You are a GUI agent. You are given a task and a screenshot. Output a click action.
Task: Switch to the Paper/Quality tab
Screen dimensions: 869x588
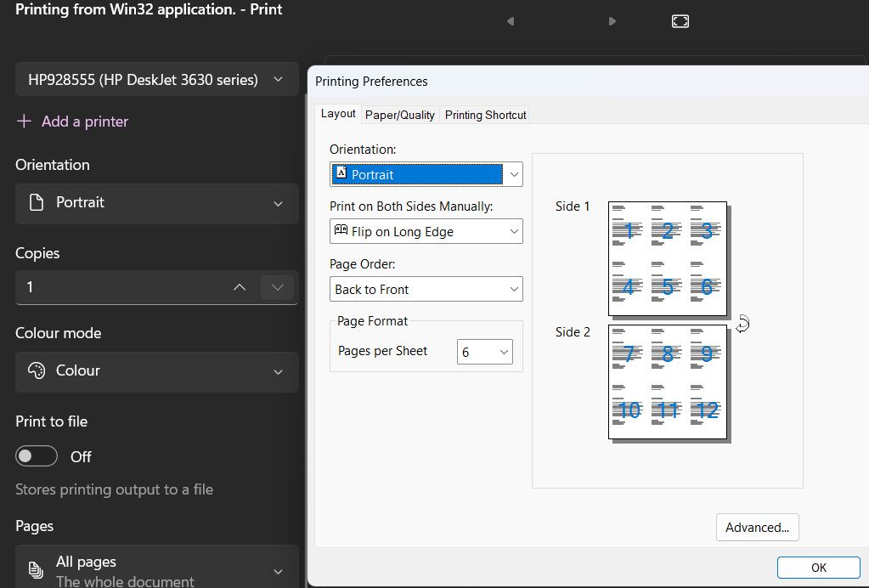coord(399,115)
